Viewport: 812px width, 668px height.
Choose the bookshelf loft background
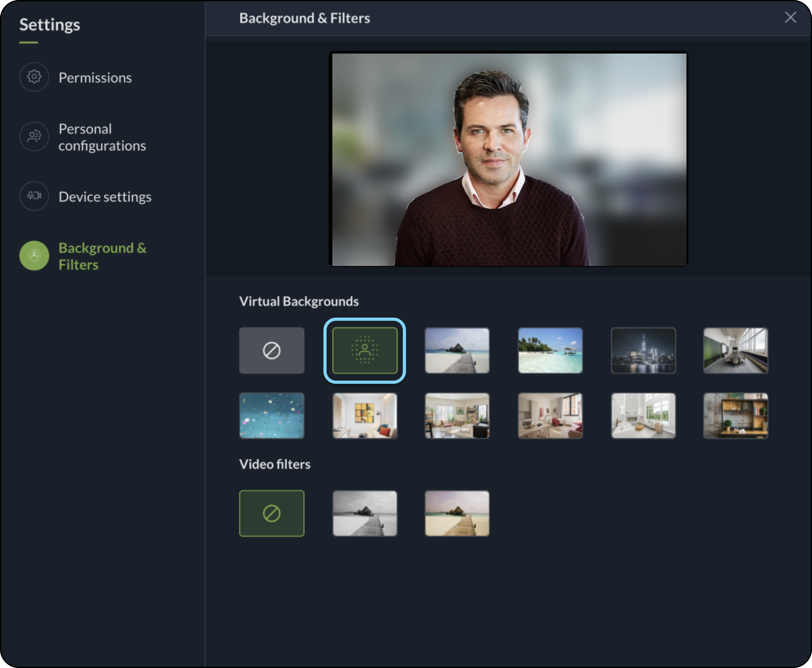(735, 415)
